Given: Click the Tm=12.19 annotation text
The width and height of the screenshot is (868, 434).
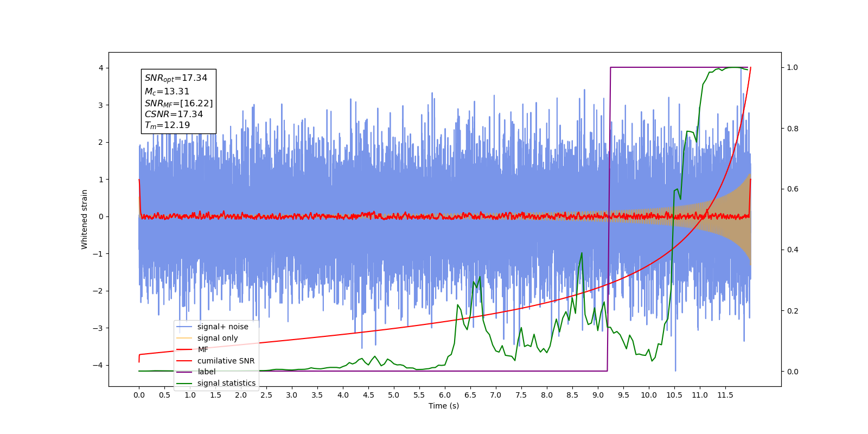Looking at the screenshot, I should click(x=167, y=125).
